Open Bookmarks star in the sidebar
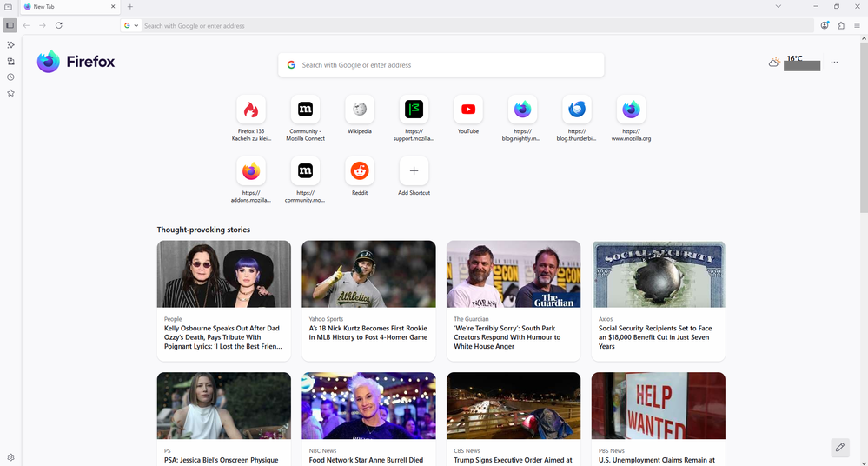868x466 pixels. pos(10,93)
